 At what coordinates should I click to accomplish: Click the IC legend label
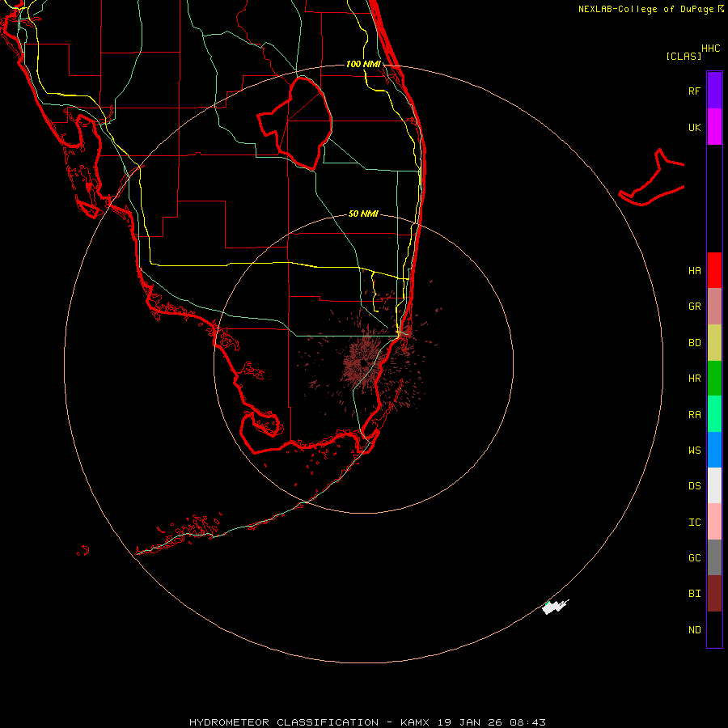(x=694, y=523)
